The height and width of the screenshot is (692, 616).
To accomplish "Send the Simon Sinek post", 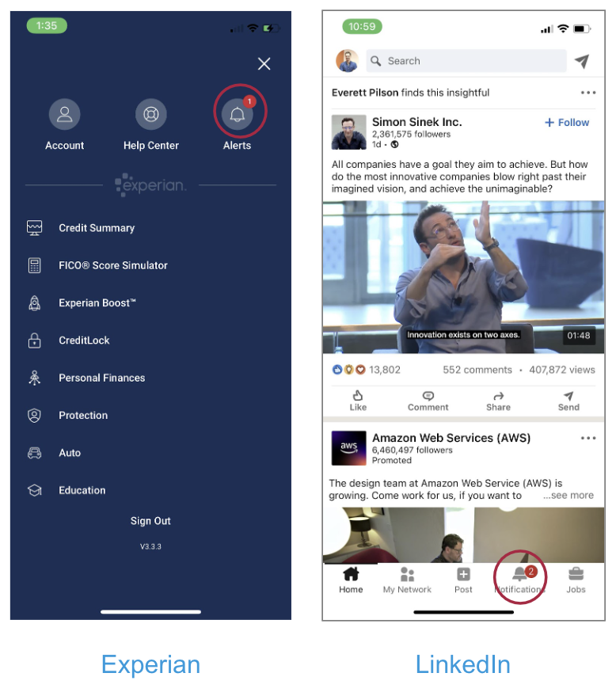I will (568, 401).
